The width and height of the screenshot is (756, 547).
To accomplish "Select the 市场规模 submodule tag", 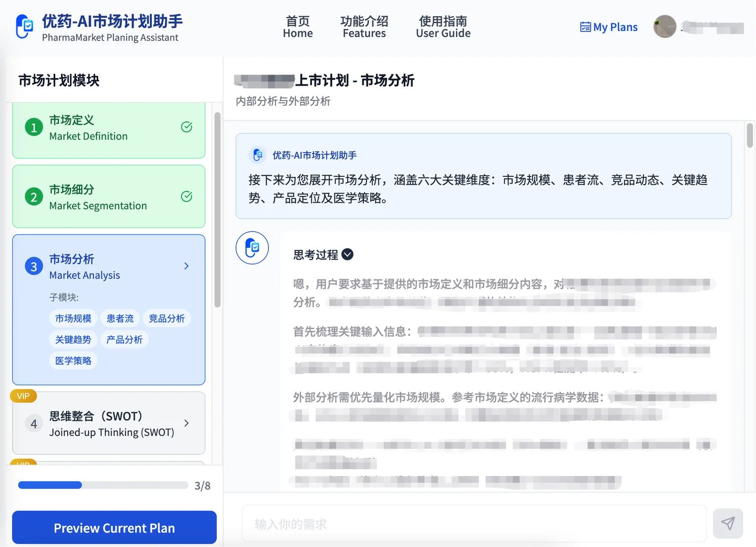I will click(73, 318).
